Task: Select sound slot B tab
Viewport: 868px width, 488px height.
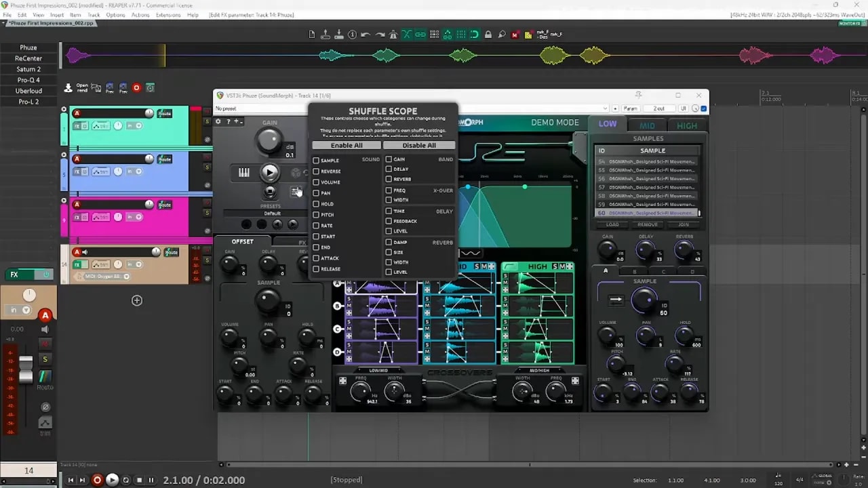Action: click(634, 271)
